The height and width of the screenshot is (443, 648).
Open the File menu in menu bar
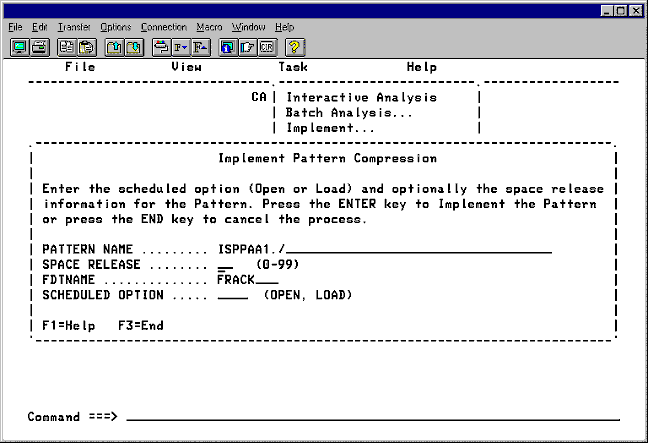click(x=15, y=27)
